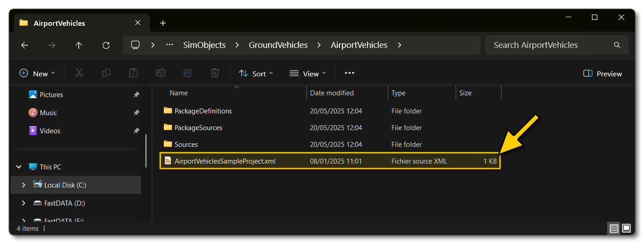Open the New item dropdown
Screen dimensions: 644x244
pos(37,74)
